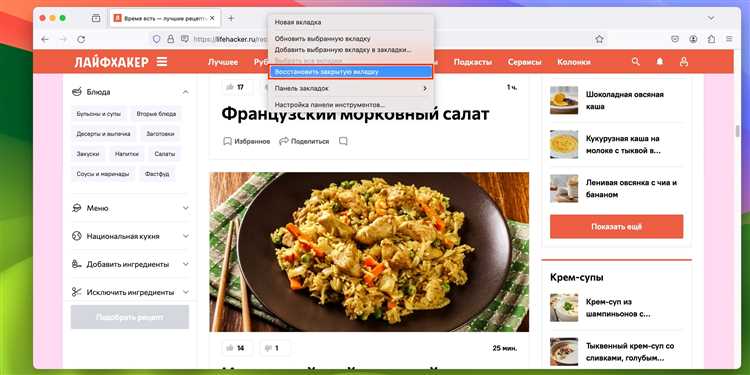Image resolution: width=750 pixels, height=375 pixels.
Task: Open the comments speech bubble icon
Action: (x=343, y=141)
